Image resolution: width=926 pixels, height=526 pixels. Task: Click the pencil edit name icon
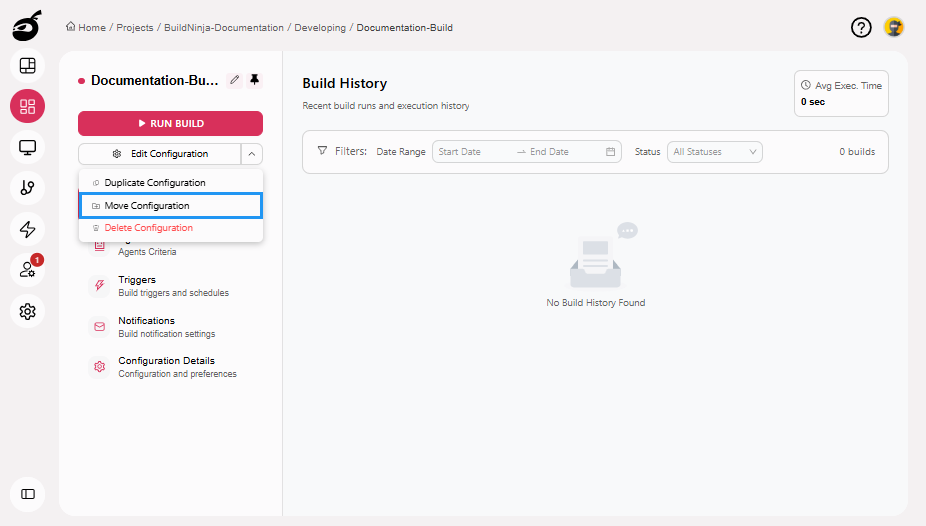coord(234,80)
